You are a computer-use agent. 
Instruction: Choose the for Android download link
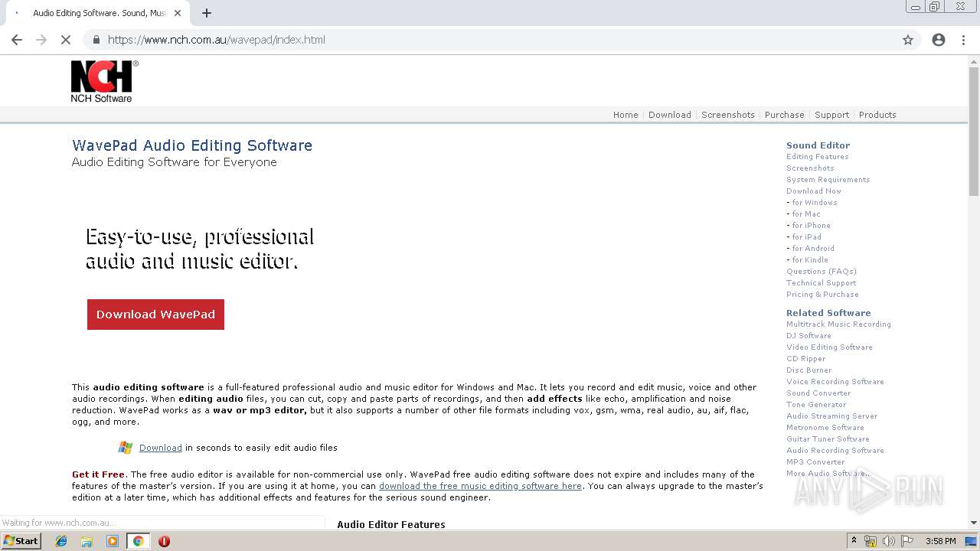click(x=813, y=249)
